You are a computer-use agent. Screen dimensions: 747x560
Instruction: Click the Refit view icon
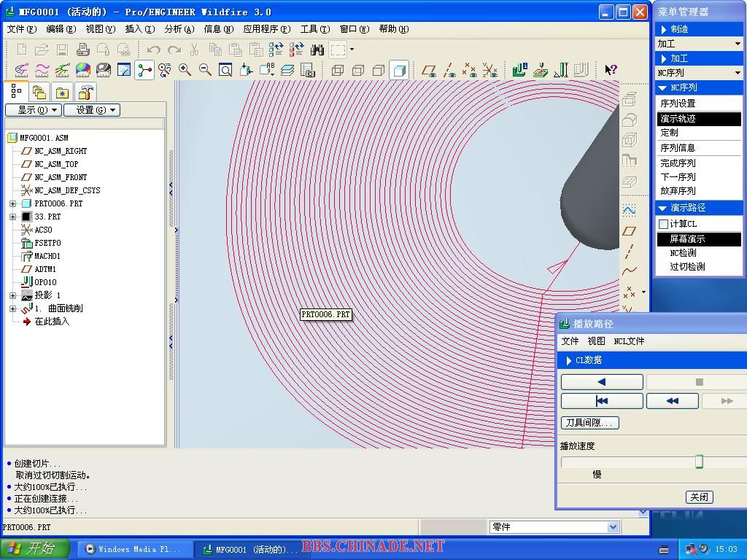pos(225,70)
